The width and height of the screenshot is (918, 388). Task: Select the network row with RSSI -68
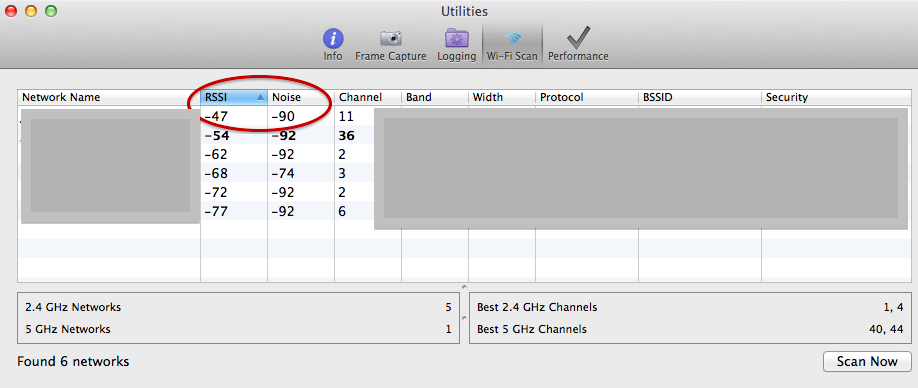click(x=464, y=173)
